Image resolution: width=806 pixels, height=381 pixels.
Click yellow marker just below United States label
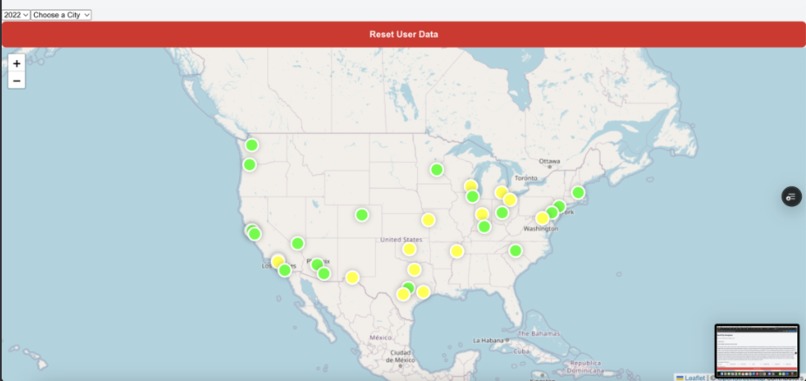point(409,249)
